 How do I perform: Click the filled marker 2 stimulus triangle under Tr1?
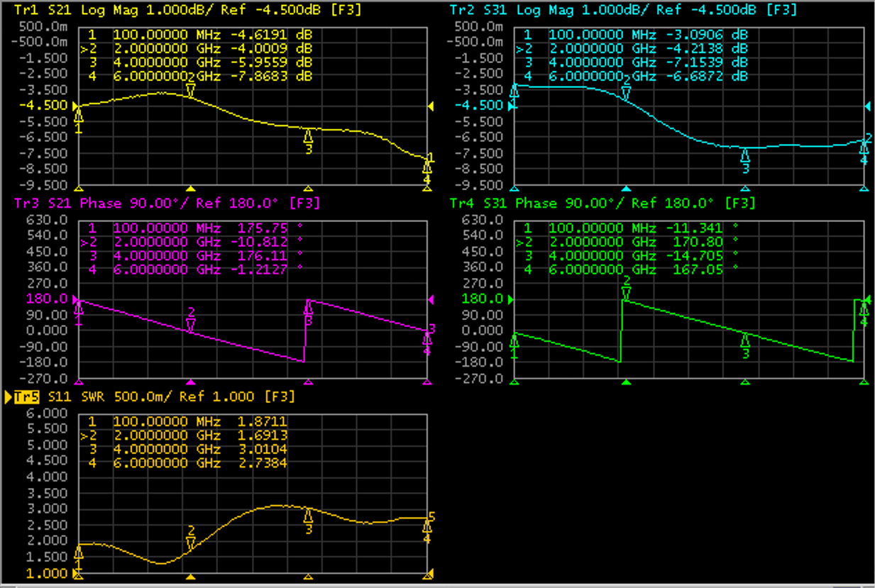coord(190,189)
